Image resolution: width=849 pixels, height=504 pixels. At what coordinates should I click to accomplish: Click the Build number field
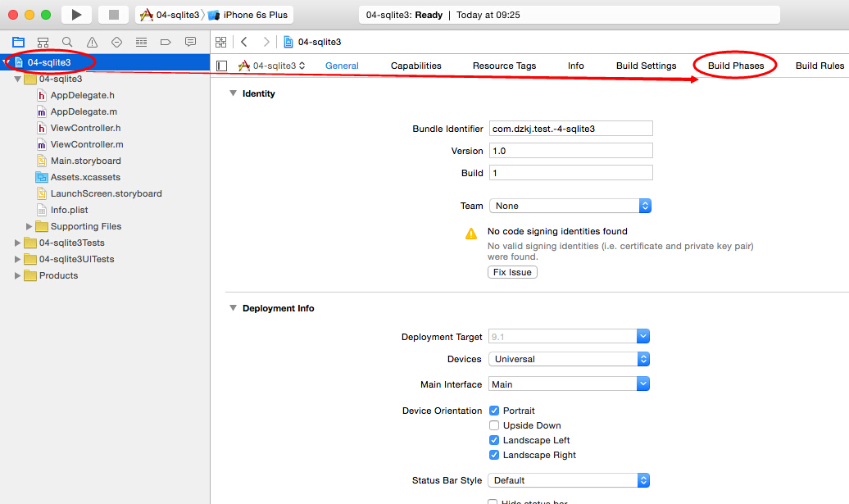click(x=570, y=173)
